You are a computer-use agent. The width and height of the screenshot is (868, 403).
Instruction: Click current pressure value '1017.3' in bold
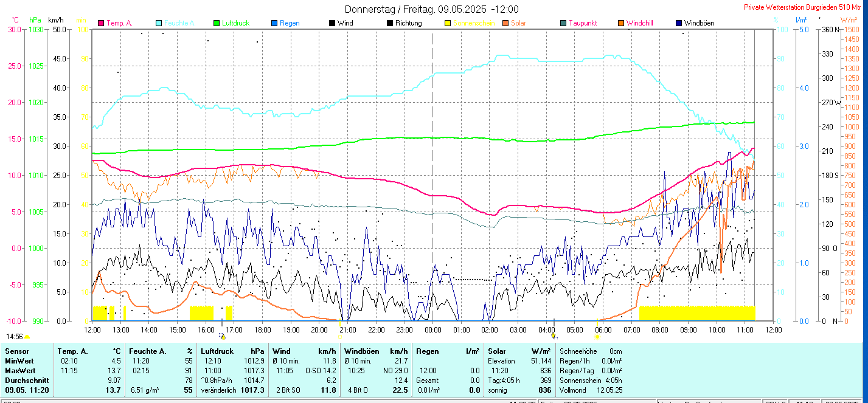click(252, 390)
